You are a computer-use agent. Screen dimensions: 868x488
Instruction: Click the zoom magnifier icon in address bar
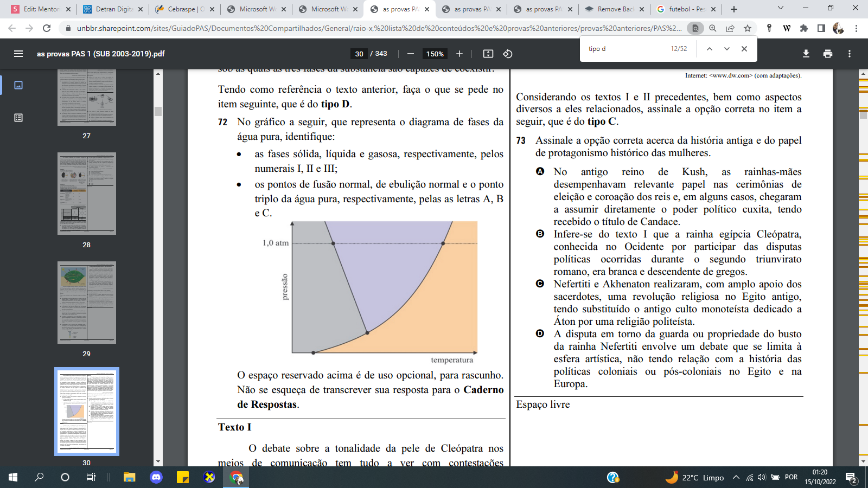pos(713,28)
